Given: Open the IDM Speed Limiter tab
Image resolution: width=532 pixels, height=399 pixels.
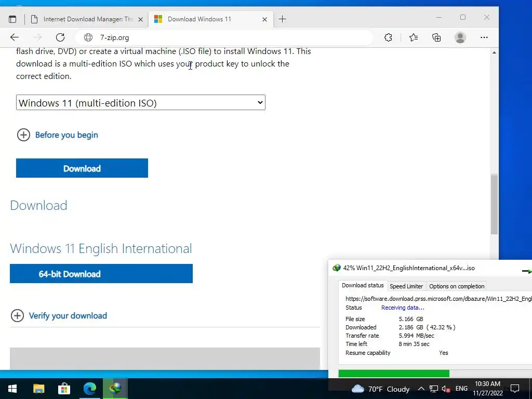Looking at the screenshot, I should (x=406, y=286).
